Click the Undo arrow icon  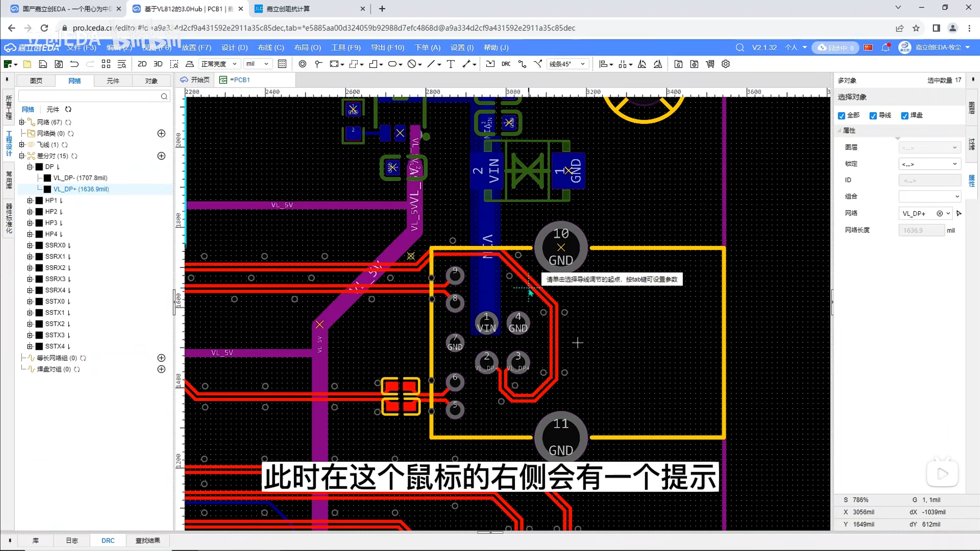[x=74, y=64]
